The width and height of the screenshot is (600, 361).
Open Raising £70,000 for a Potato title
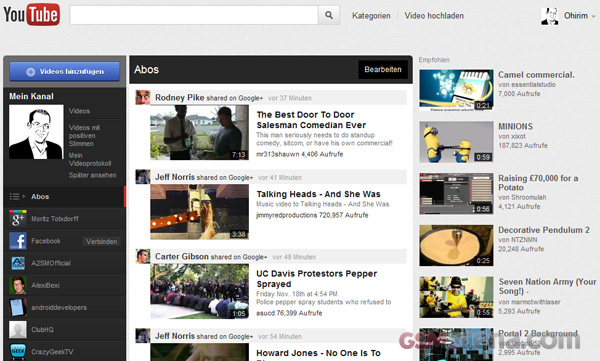click(538, 183)
